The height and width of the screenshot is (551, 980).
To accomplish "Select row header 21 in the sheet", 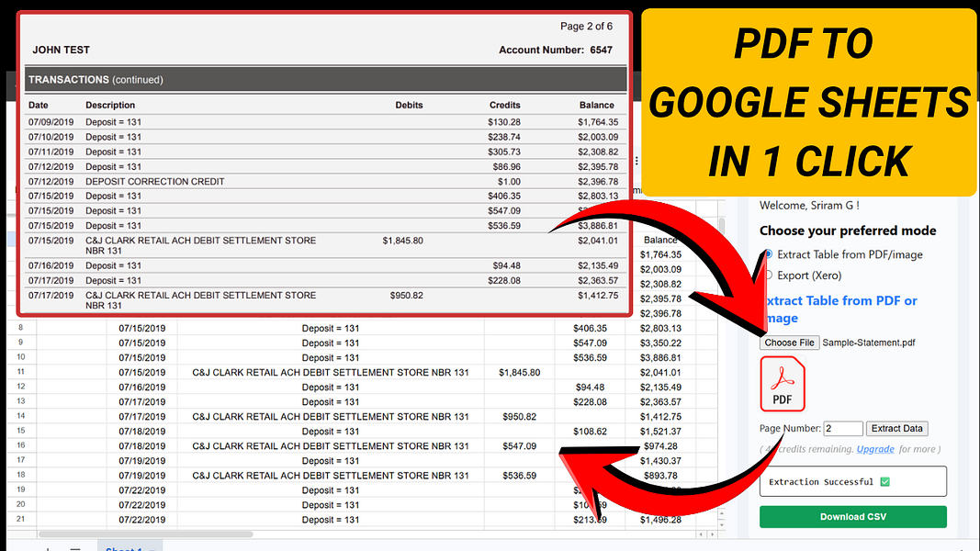I will [21, 519].
